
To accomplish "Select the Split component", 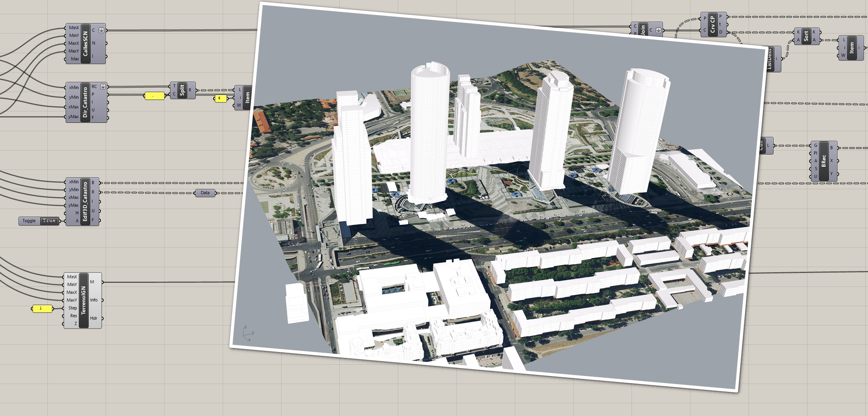I will pyautogui.click(x=182, y=90).
